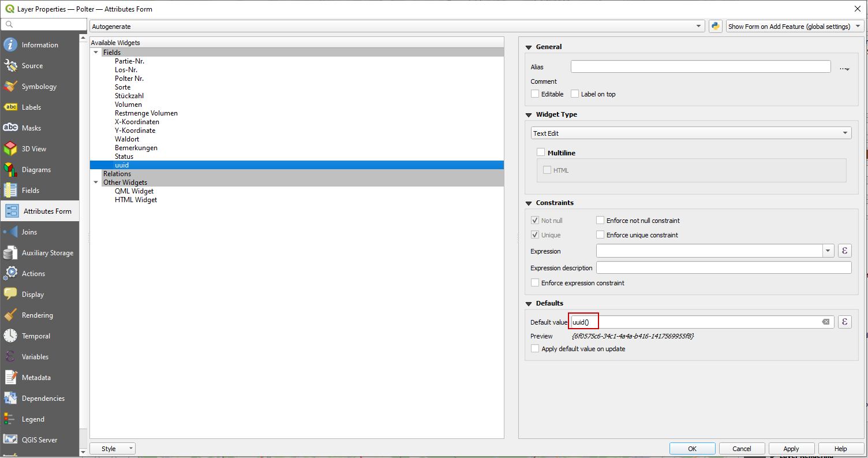Screen dimensions: 868x458
Task: Open the Masks section icon
Action: pos(10,128)
